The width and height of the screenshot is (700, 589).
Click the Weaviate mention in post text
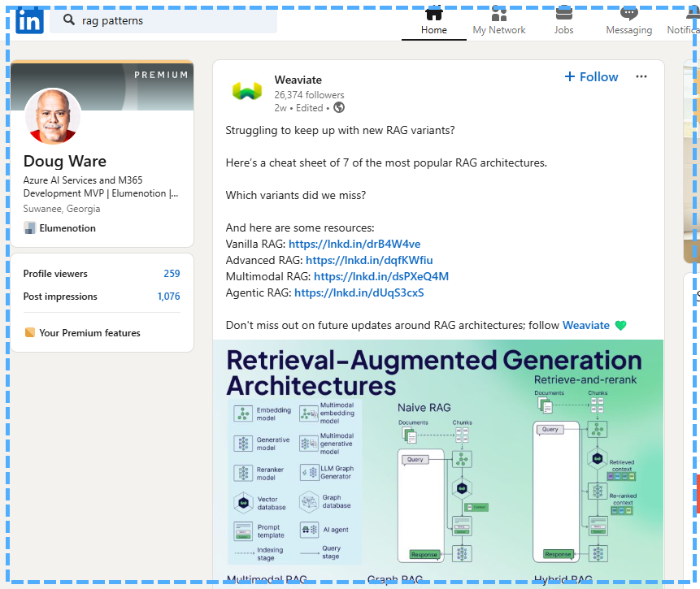coord(585,325)
